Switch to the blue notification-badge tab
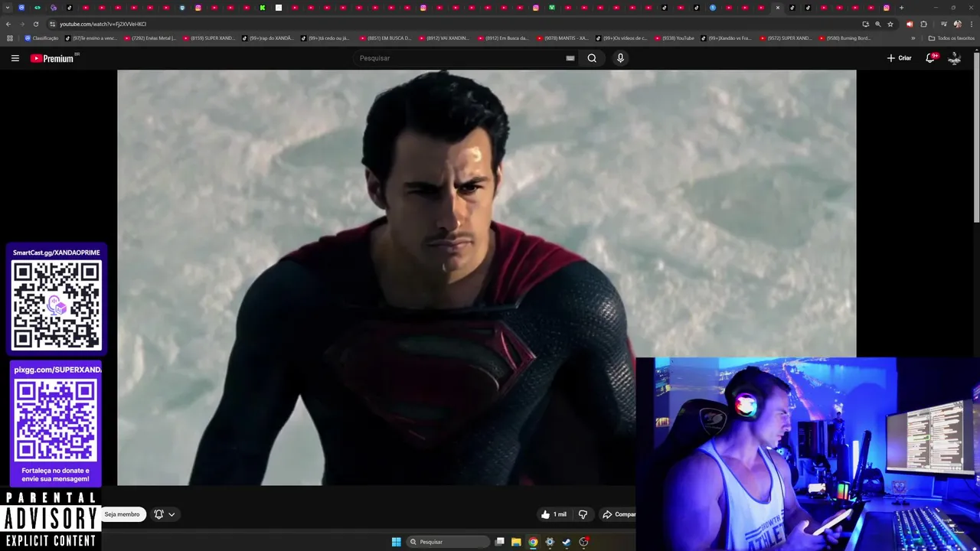 pos(712,8)
